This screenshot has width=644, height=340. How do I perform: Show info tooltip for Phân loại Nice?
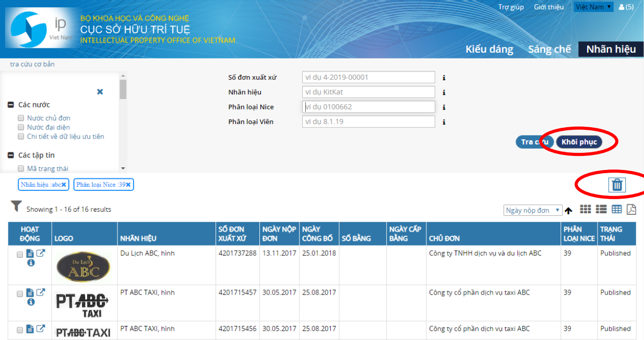pyautogui.click(x=444, y=107)
